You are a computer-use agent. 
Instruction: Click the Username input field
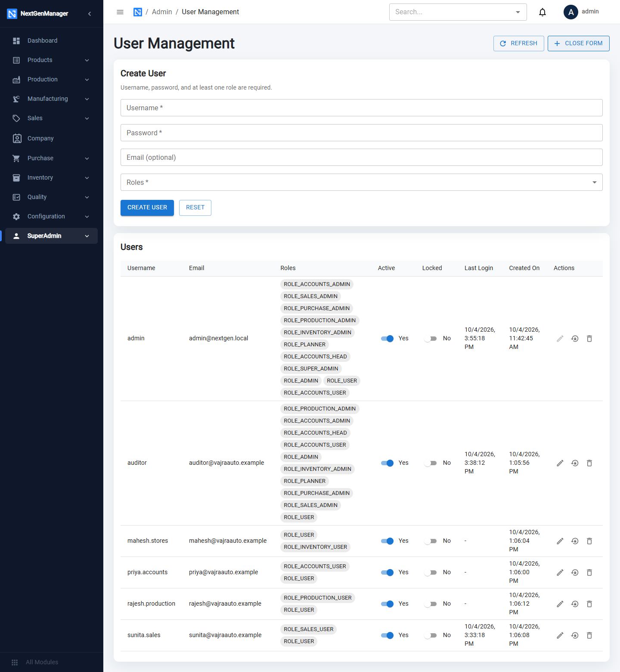click(362, 108)
